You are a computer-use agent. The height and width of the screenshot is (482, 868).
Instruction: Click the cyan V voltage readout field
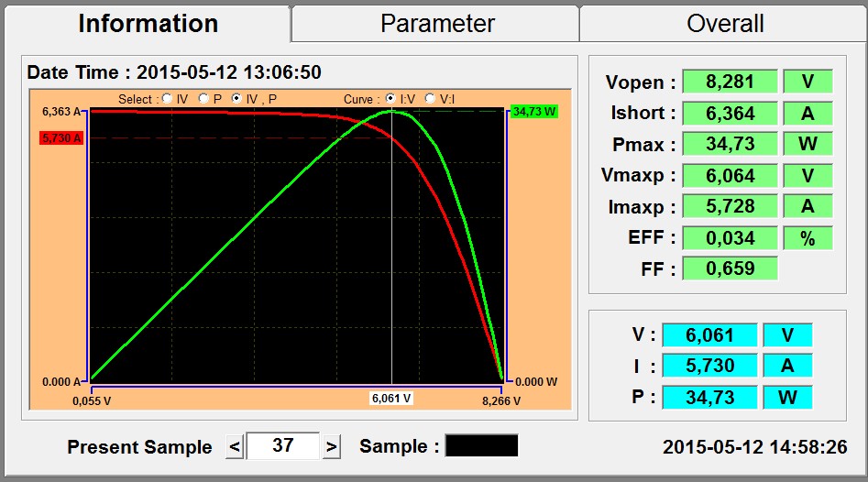(x=709, y=335)
